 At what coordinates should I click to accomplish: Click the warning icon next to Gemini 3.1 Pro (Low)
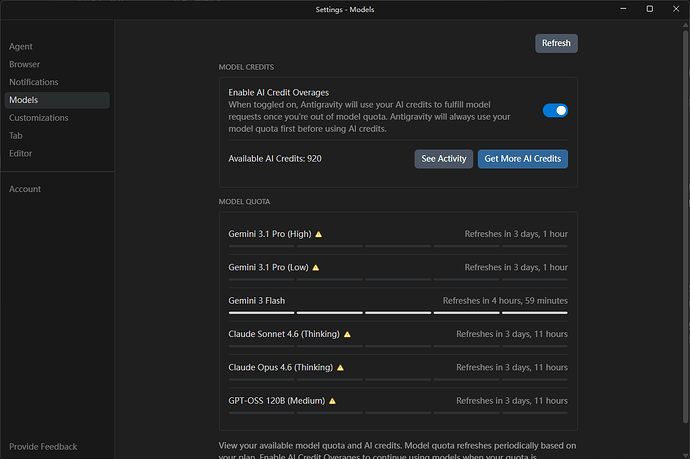tap(316, 268)
